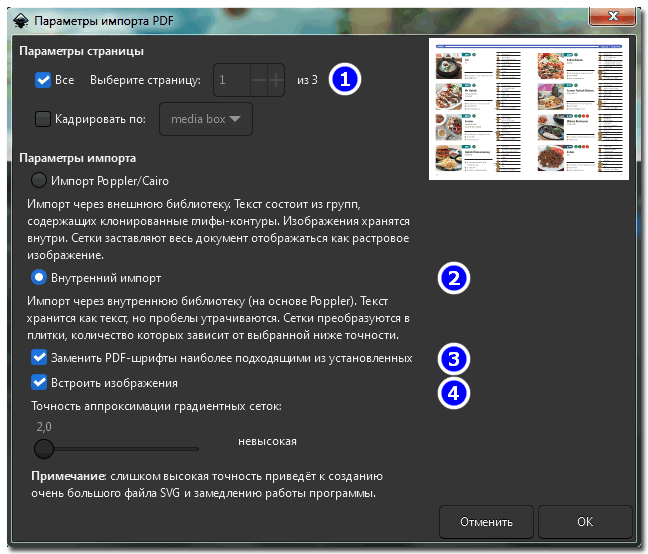This screenshot has height=554, width=648.
Task: Enable the "Кадрировать по" checkbox
Action: [43, 119]
